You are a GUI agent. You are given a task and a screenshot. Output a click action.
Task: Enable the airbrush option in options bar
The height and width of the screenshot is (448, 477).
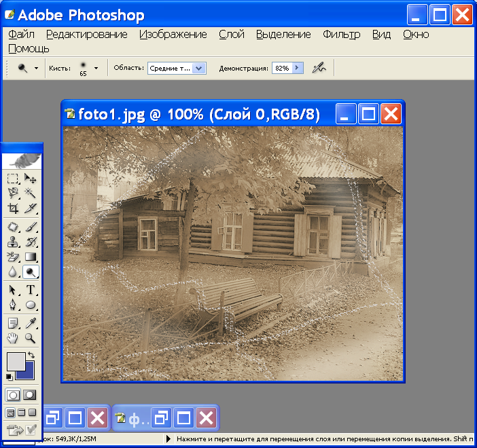319,68
